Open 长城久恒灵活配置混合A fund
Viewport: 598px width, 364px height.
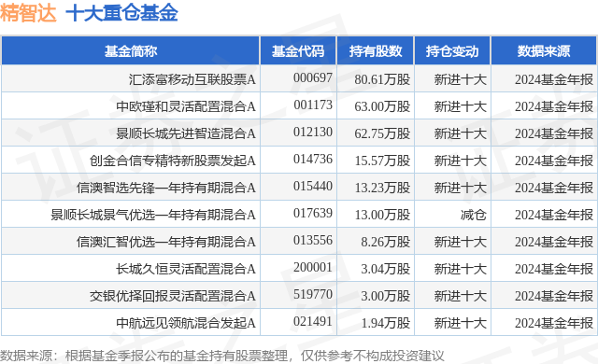pos(186,269)
